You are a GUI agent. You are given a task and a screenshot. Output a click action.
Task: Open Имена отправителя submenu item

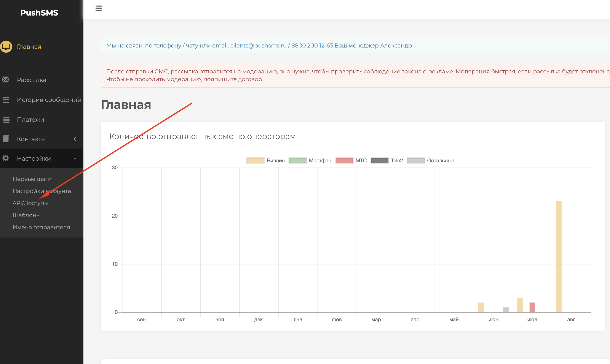(41, 227)
